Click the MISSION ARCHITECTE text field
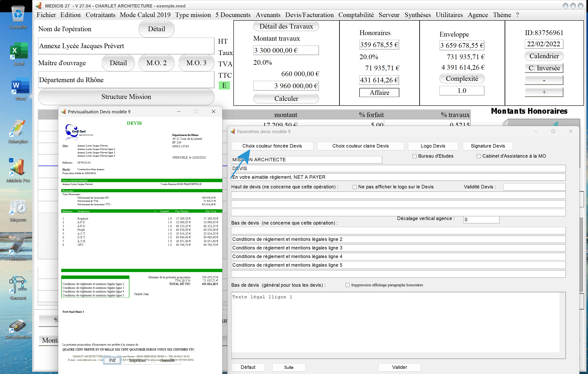This screenshot has height=374, width=588. (x=306, y=160)
